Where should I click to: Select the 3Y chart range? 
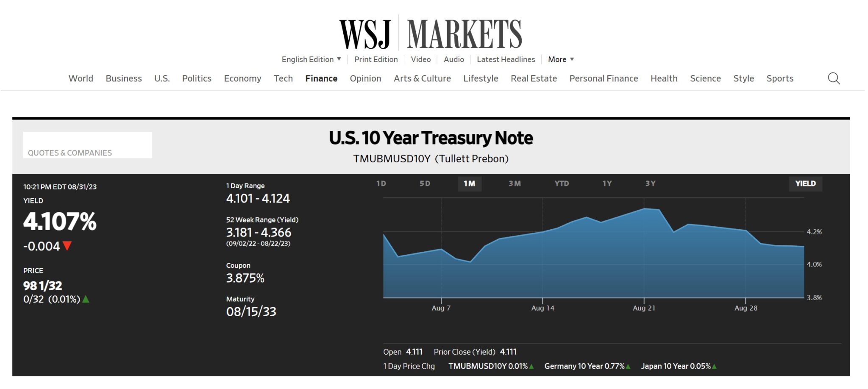coord(650,183)
